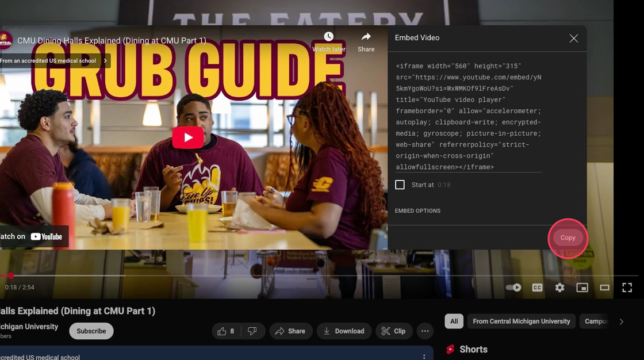
Task: Open CMU Dining Halls Explained title link
Action: click(112, 41)
